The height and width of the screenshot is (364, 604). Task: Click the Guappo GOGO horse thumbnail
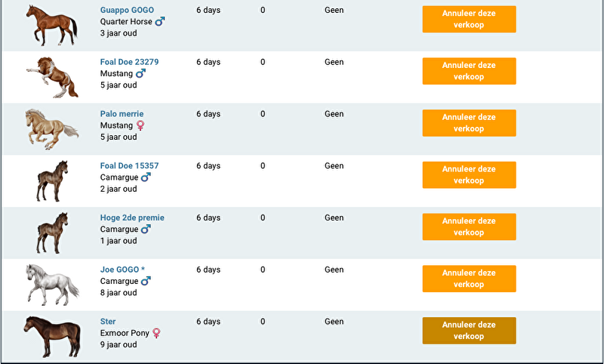(51, 24)
